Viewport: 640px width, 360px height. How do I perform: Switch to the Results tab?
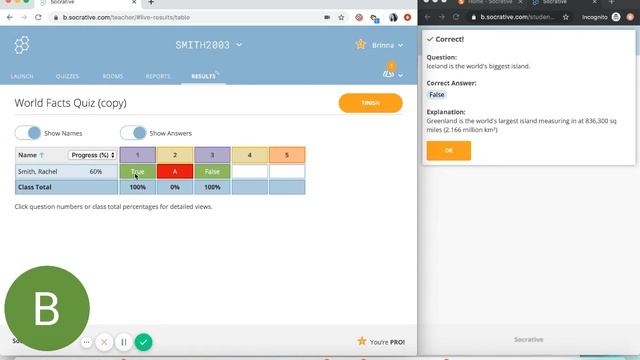pyautogui.click(x=203, y=76)
